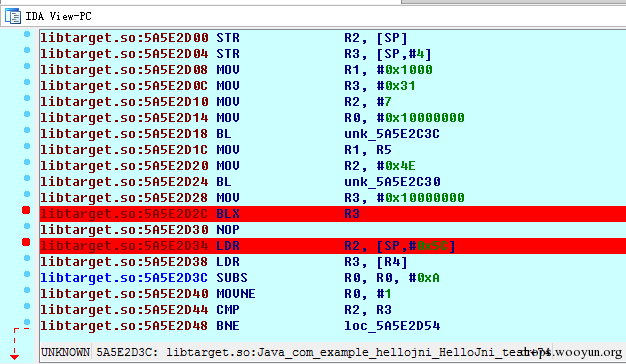This screenshot has height=364, width=626.
Task: Click UNKNOWN status bar field
Action: pyautogui.click(x=65, y=352)
